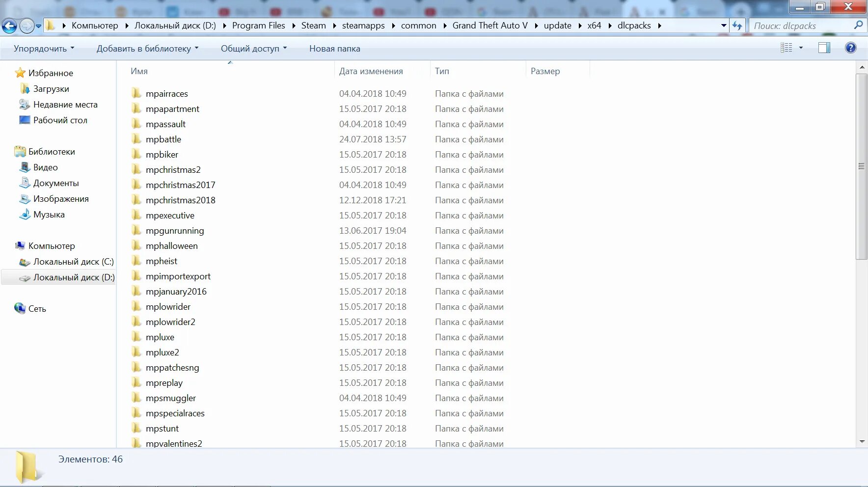Click the Музыка library icon
This screenshot has height=487, width=868.
[25, 214]
